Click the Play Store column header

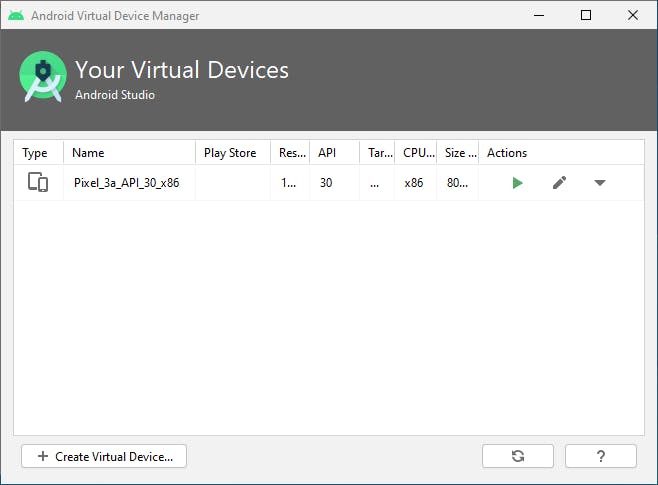tap(231, 153)
